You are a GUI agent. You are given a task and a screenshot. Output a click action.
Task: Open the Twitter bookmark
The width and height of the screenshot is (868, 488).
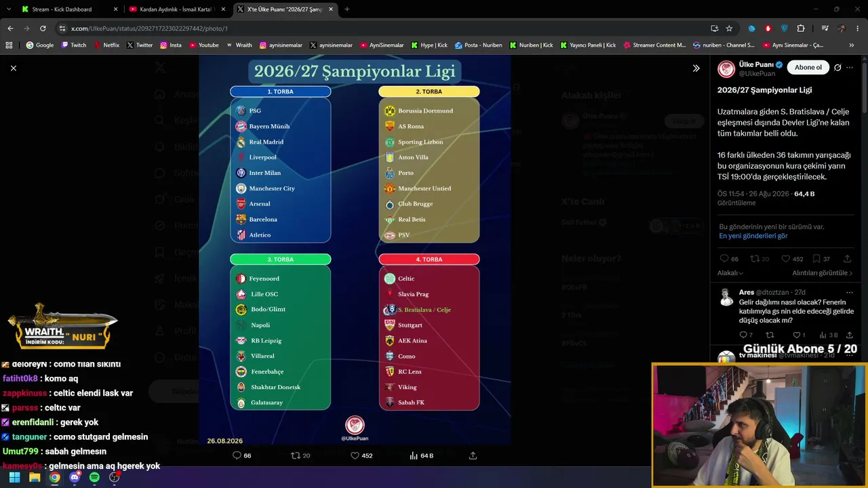[140, 45]
